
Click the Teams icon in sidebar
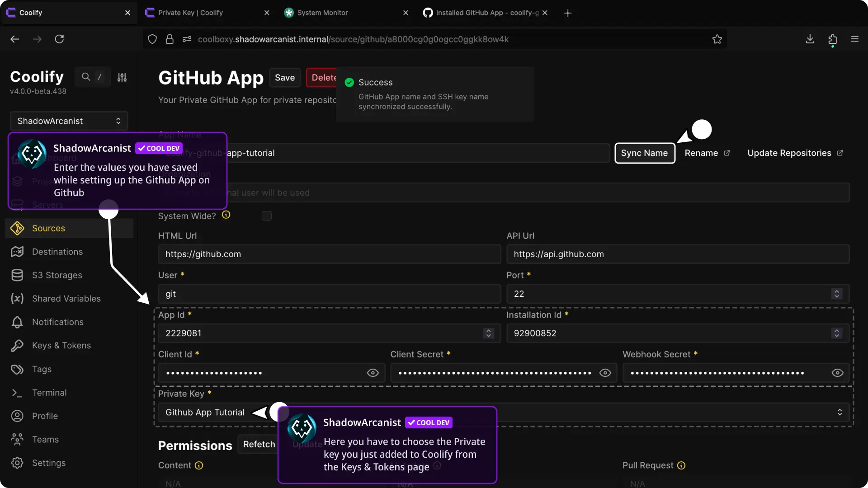pyautogui.click(x=17, y=439)
